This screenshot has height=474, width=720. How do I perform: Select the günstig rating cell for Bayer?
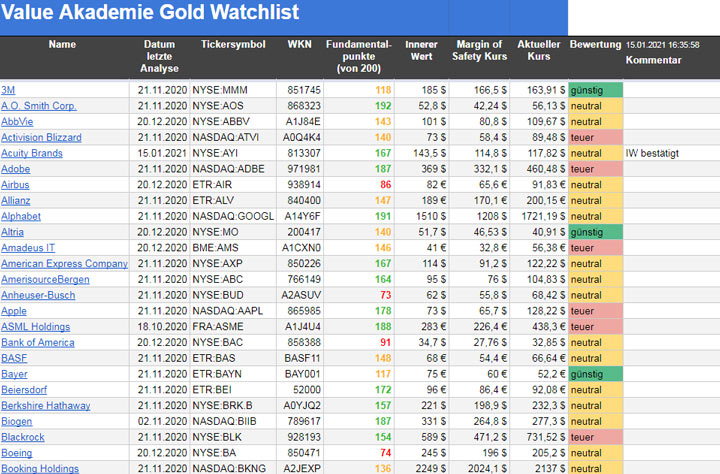click(x=596, y=374)
